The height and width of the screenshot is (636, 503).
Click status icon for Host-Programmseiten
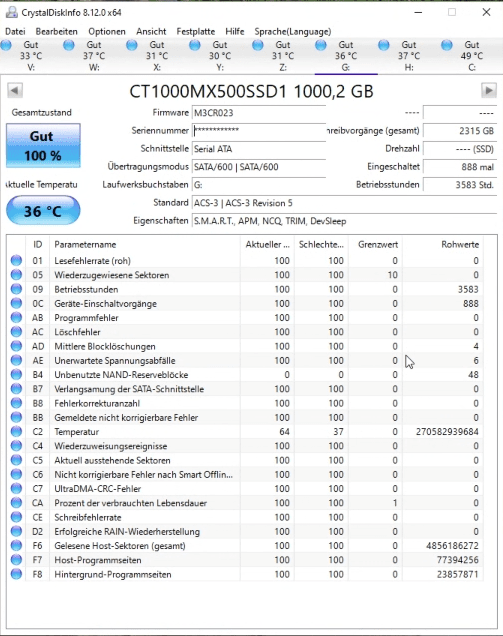(16, 560)
